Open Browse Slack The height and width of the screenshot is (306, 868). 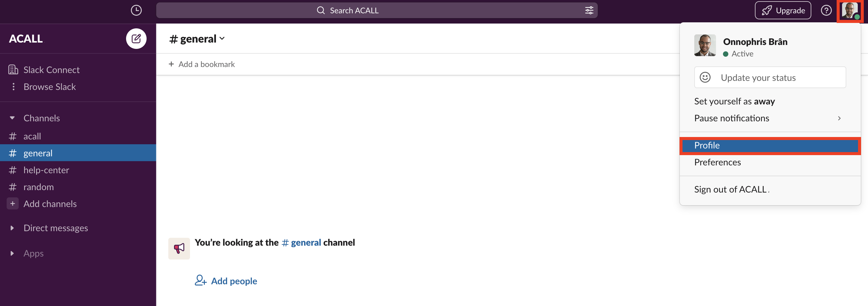coord(78,87)
